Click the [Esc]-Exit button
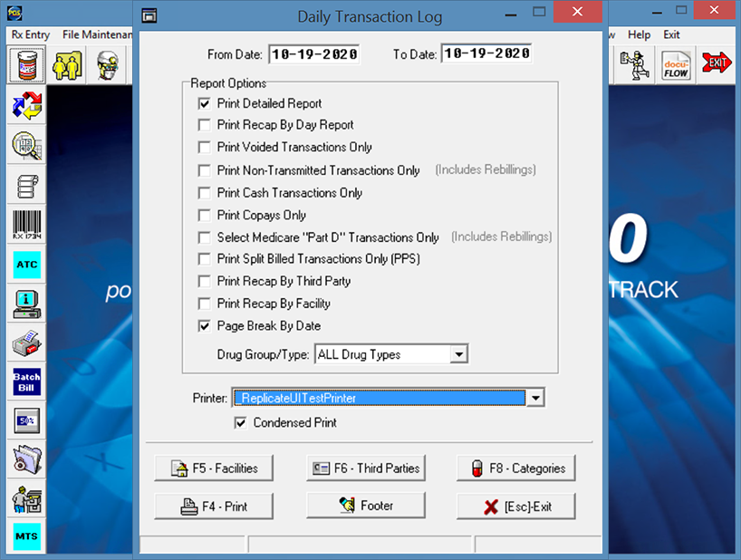741x560 pixels. pyautogui.click(x=515, y=507)
